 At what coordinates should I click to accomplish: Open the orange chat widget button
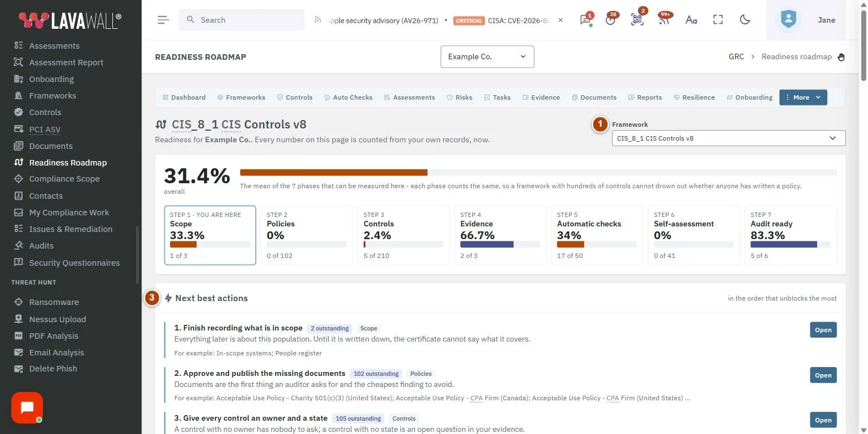[27, 408]
